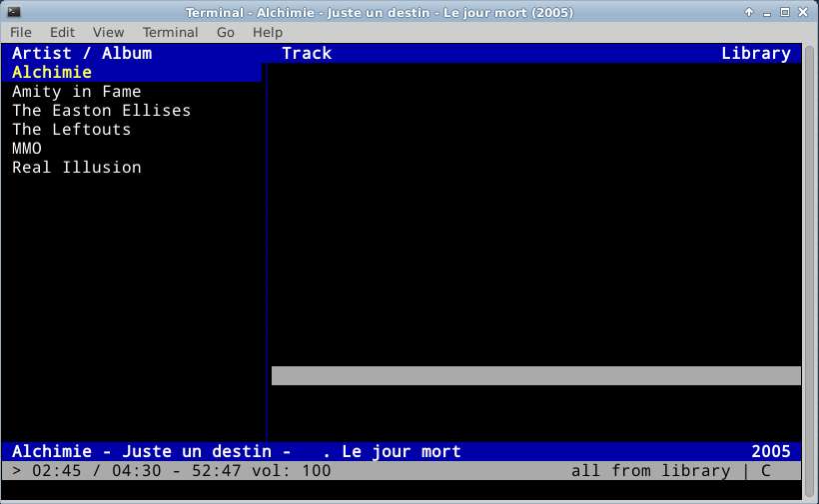Select the Amity in Fame artist
Screen dimensions: 819x504
(x=76, y=91)
